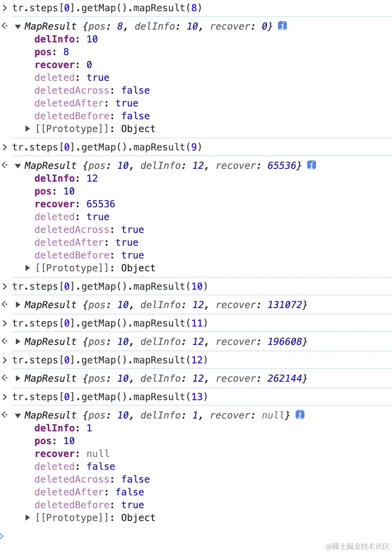Expand [[Prototype]] under mapResult(9) output
392x553 pixels.
click(28, 268)
